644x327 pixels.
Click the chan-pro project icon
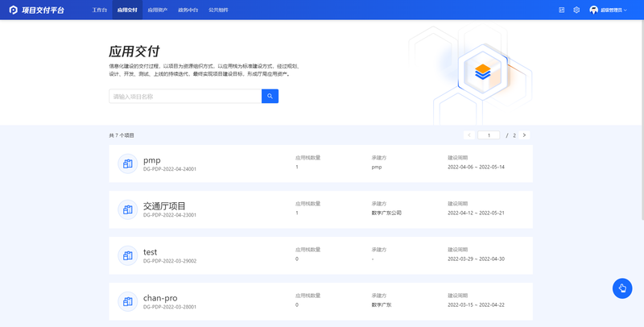point(127,301)
